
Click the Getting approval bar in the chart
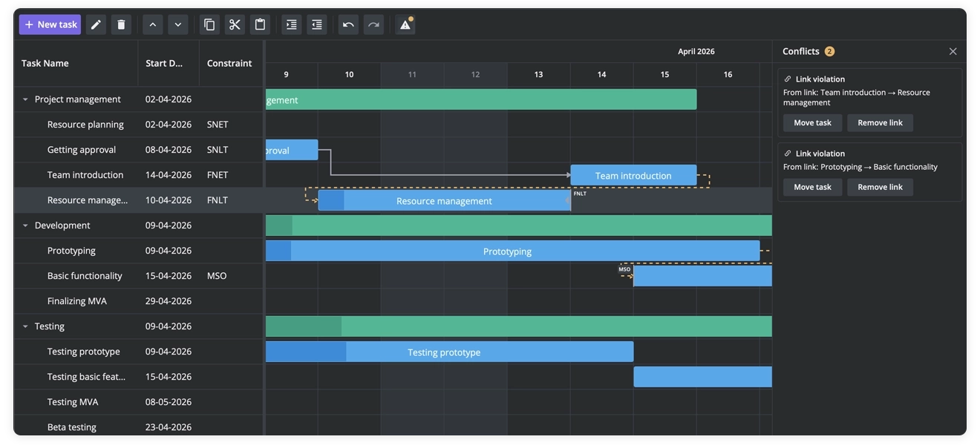pyautogui.click(x=292, y=151)
